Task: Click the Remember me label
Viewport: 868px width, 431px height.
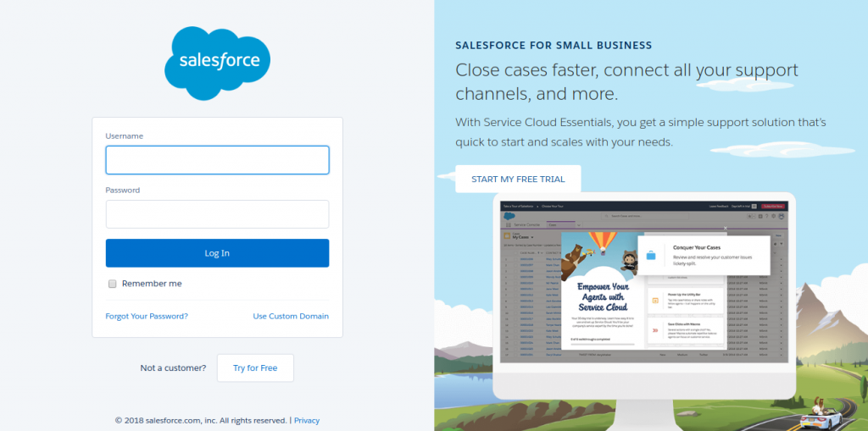Action: pyautogui.click(x=152, y=284)
